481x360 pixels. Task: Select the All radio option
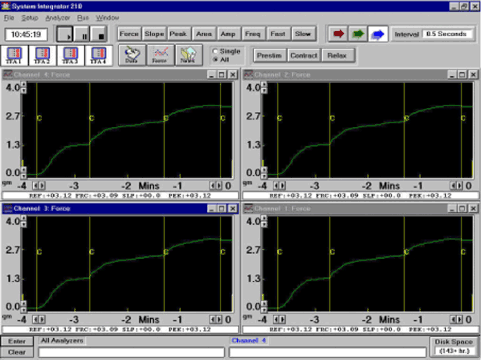pyautogui.click(x=215, y=59)
